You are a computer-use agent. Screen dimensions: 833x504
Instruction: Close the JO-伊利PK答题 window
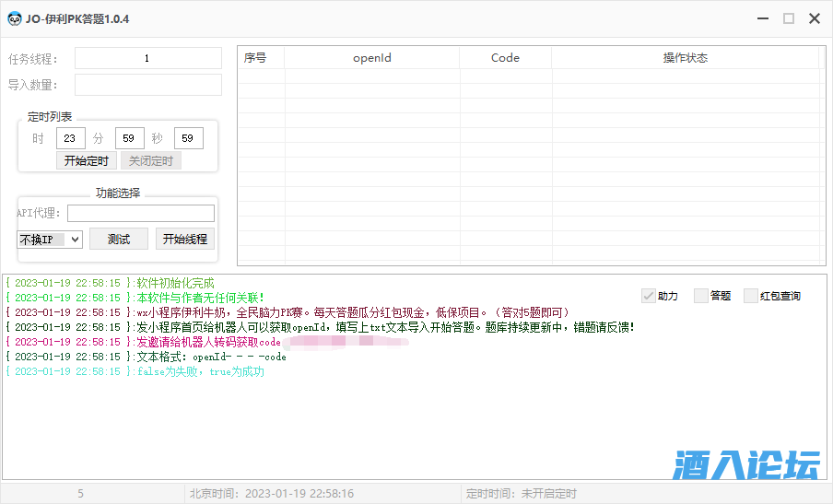815,18
